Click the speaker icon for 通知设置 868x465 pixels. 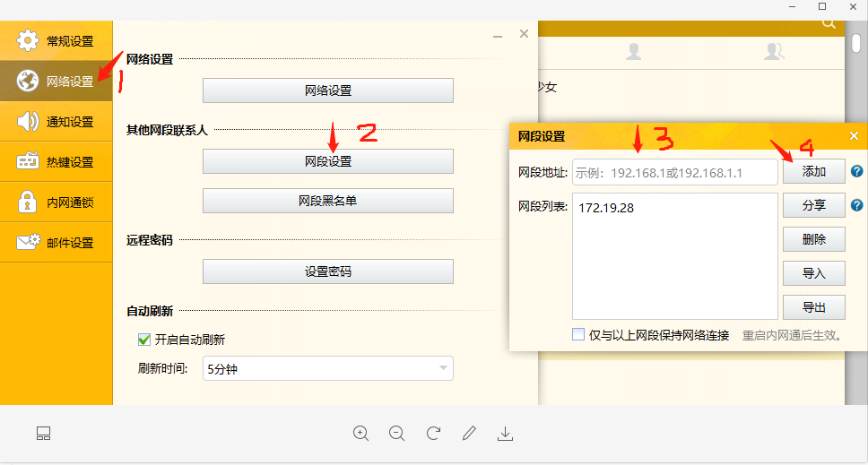[28, 121]
